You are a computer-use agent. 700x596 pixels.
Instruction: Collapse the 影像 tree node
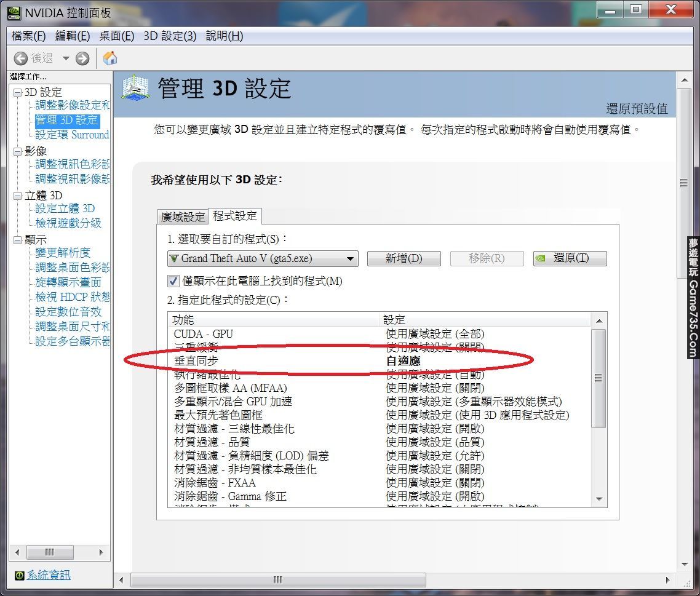17,151
